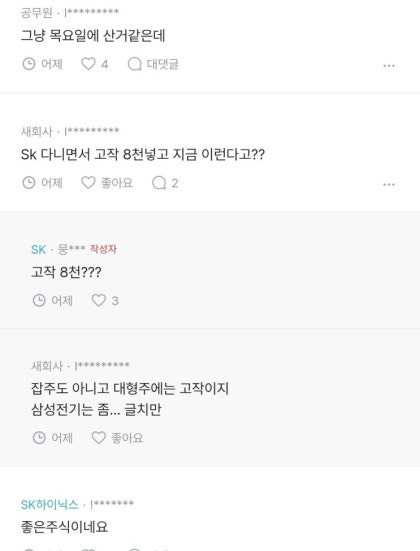Click clock icon on 공무원 comment
This screenshot has height=551, width=420.
pos(29,64)
